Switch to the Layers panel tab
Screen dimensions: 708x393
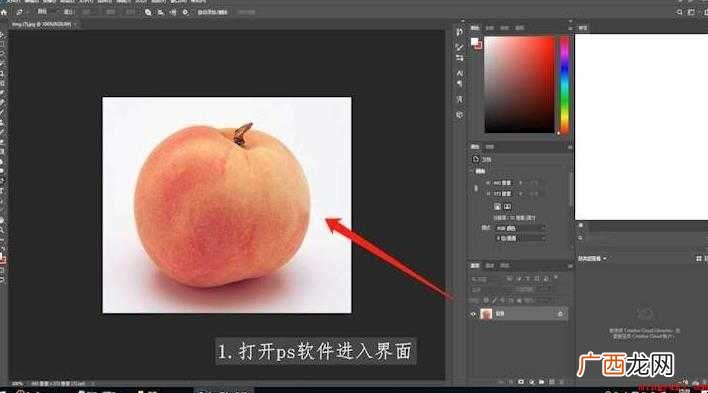[x=475, y=266]
